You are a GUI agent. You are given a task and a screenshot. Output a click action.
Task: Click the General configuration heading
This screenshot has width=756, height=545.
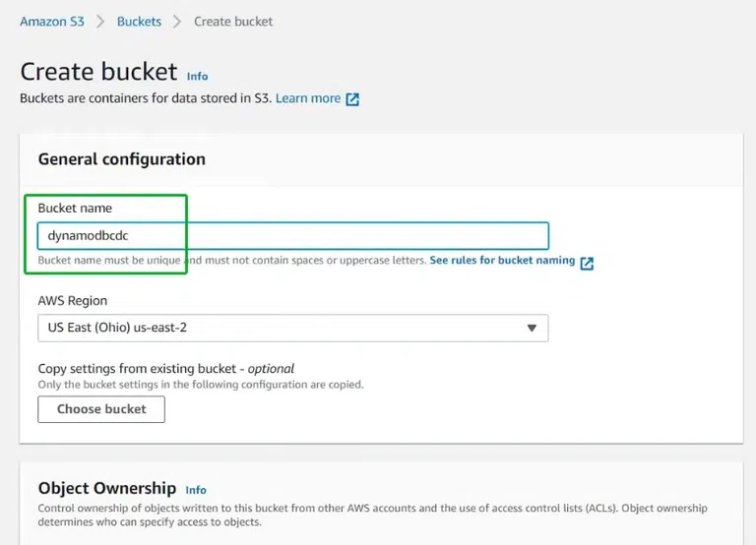click(121, 159)
